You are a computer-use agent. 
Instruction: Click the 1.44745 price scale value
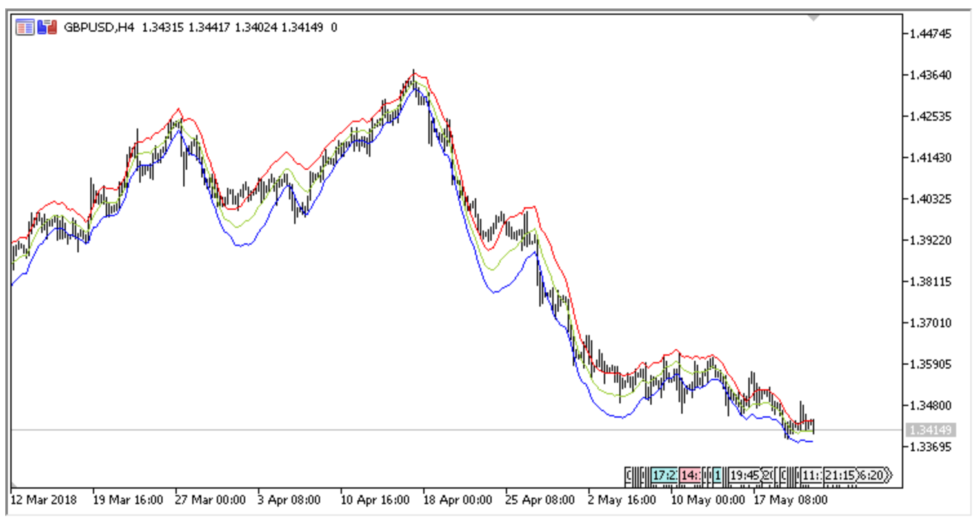tap(930, 34)
